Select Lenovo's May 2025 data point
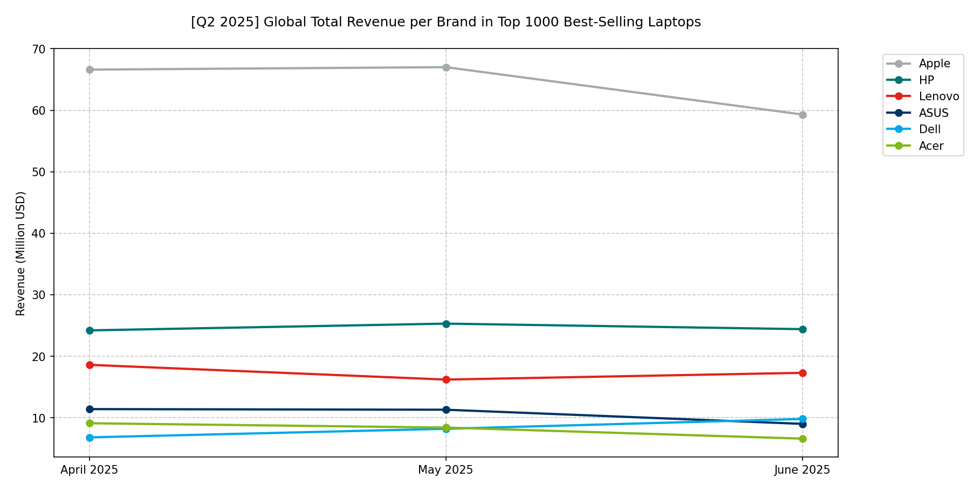 coord(446,379)
